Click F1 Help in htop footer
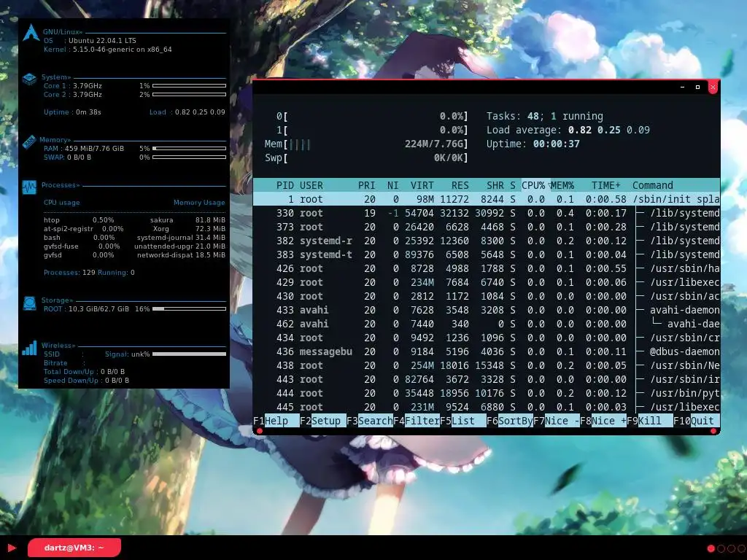Viewport: 747px width, 560px height. [x=276, y=421]
